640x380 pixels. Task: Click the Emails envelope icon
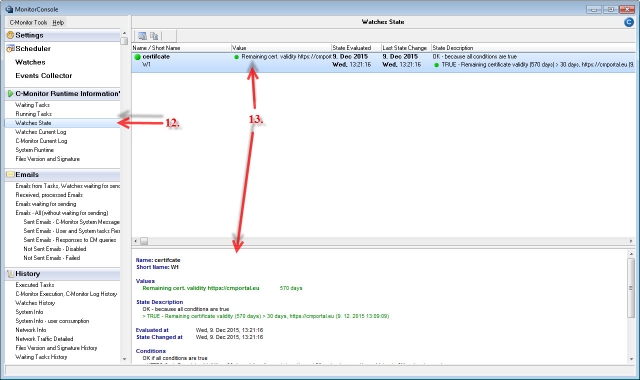(x=10, y=175)
